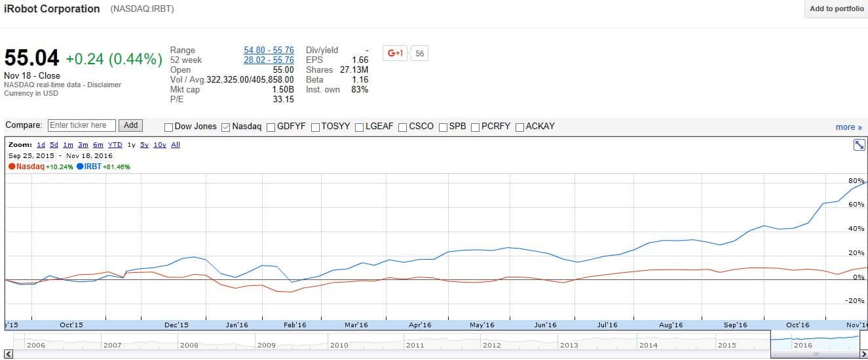Click the Beta 1.16 value
Image resolution: width=868 pixels, height=360 pixels.
360,79
